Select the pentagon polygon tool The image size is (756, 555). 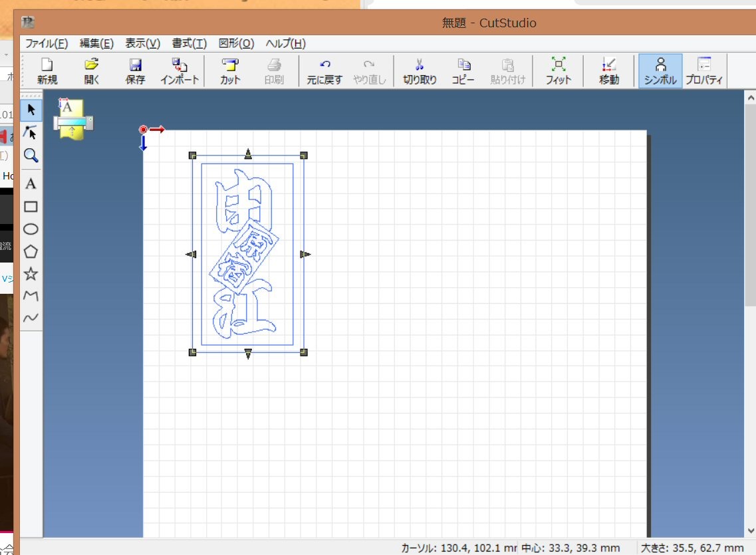(31, 251)
